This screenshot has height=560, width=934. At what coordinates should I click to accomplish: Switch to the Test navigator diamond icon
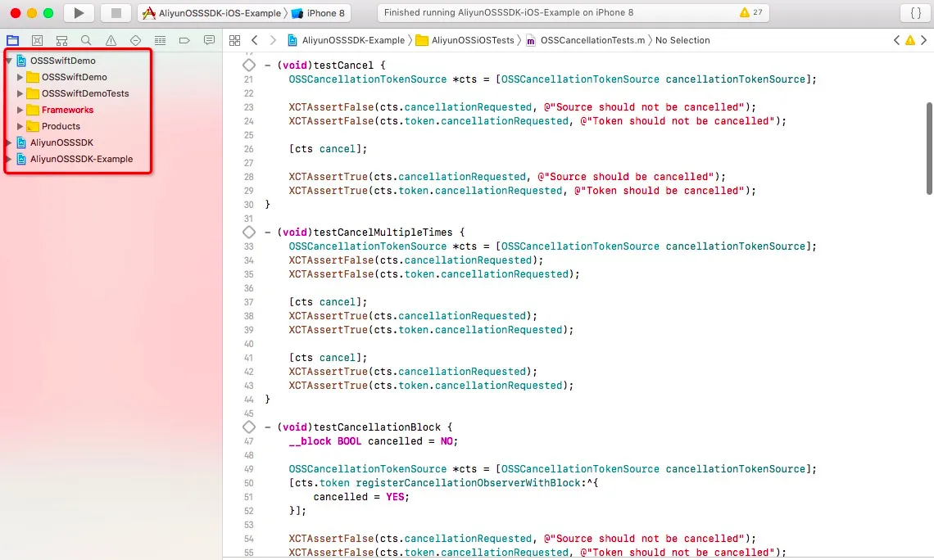click(136, 40)
